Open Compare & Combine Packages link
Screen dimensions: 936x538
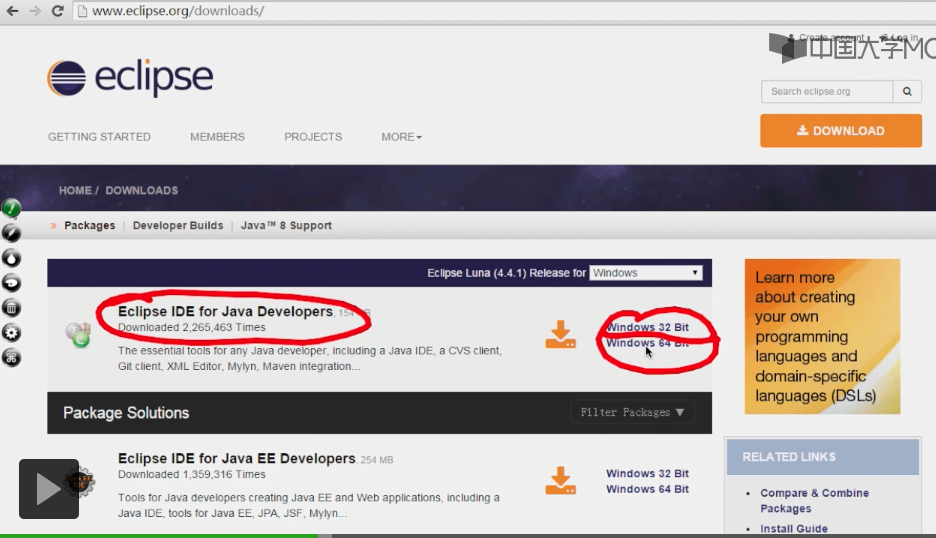click(814, 500)
